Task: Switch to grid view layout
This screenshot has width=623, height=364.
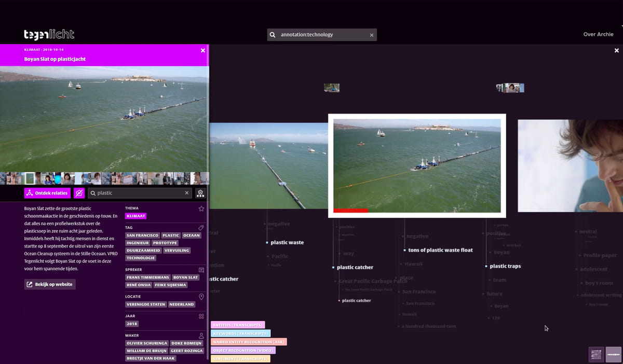Action: pos(596,354)
